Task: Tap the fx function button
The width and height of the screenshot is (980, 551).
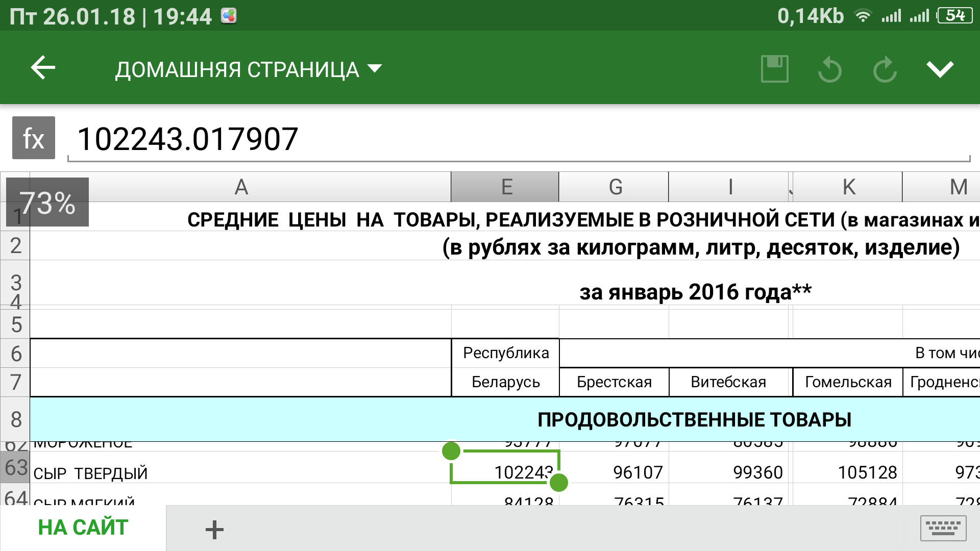Action: click(34, 138)
